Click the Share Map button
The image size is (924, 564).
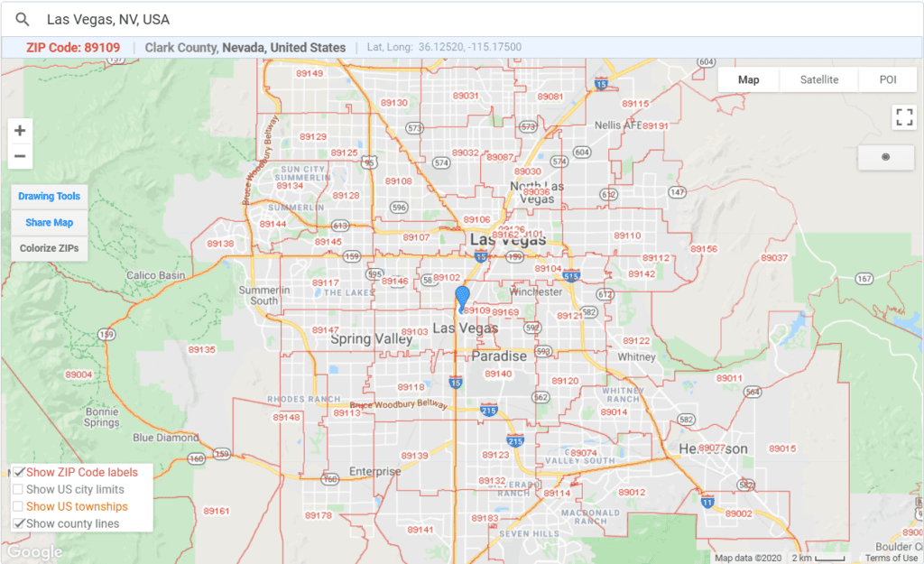coord(50,222)
